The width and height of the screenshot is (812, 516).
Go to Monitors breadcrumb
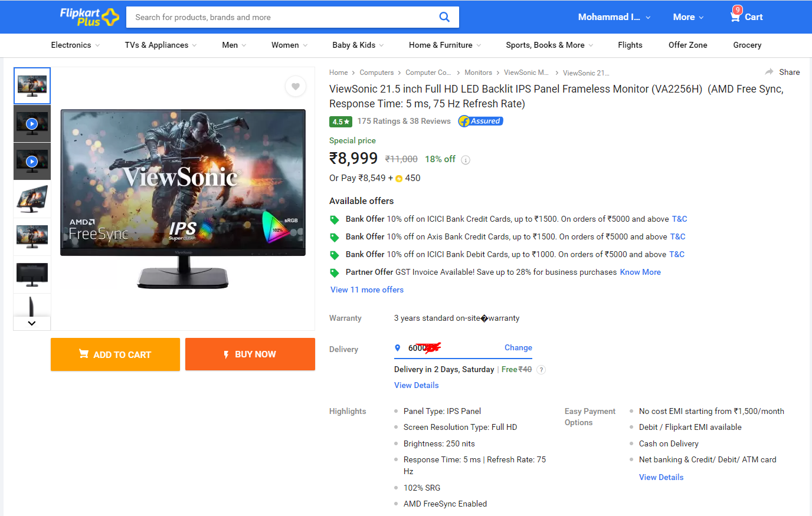478,73
